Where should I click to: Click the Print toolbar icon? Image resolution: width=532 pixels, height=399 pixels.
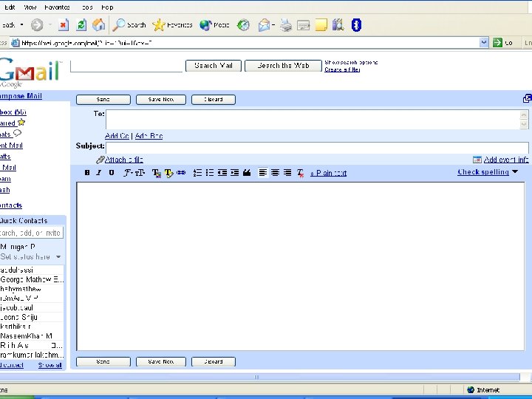pyautogui.click(x=286, y=25)
